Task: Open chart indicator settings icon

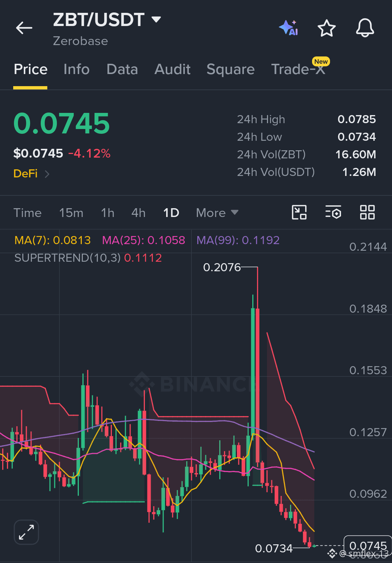Action: pos(333,212)
